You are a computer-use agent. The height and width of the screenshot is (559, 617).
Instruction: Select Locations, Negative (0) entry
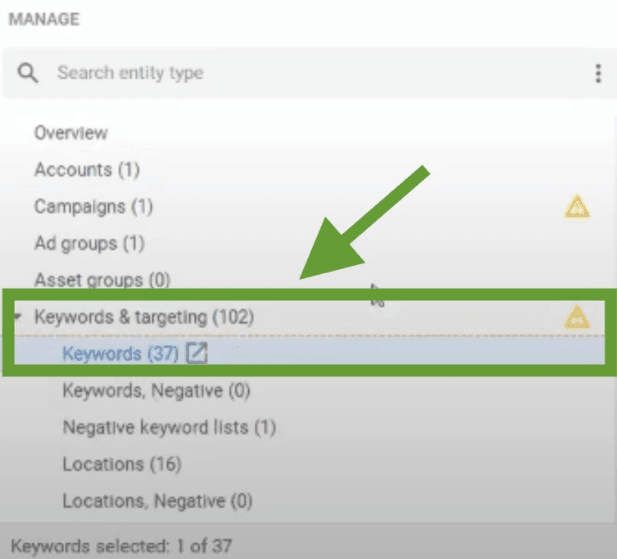(x=157, y=500)
